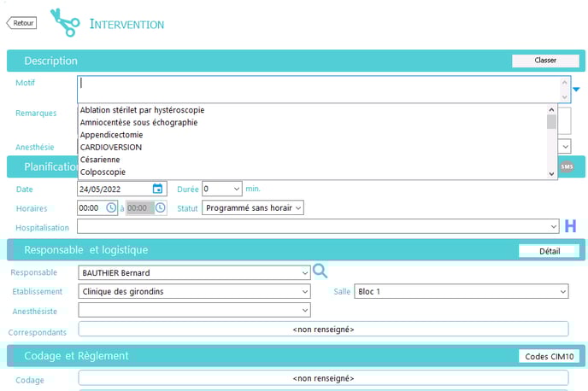Expand the Salle Bloc 1 dropdown
This screenshot has width=588, height=391.
coord(562,291)
